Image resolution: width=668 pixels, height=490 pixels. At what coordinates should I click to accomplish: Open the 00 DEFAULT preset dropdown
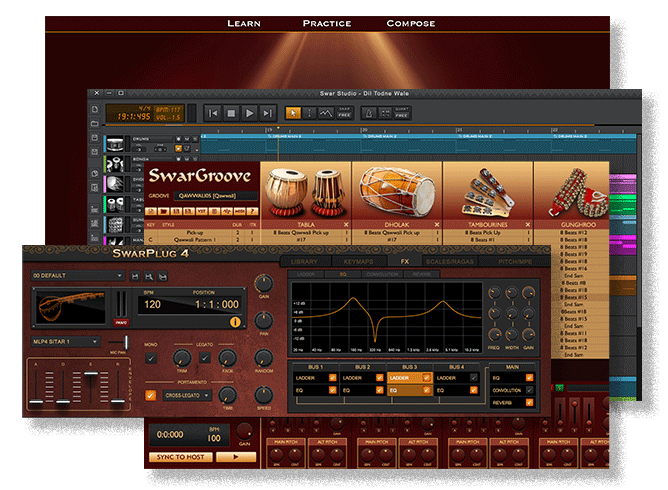(x=78, y=276)
